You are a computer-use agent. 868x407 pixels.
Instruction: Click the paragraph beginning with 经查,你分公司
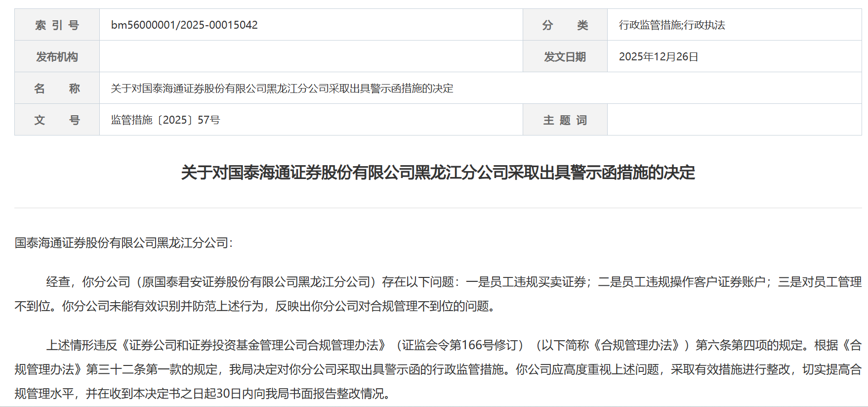pyautogui.click(x=438, y=294)
